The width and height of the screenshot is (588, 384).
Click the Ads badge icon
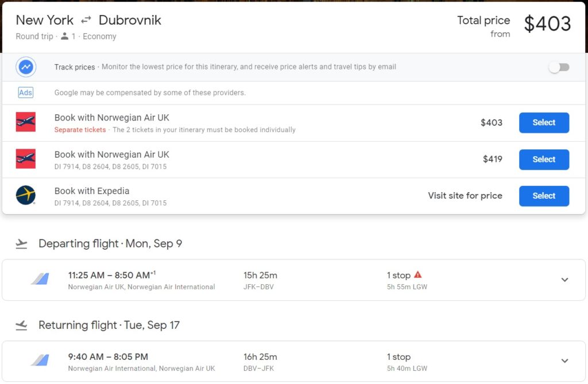point(26,93)
